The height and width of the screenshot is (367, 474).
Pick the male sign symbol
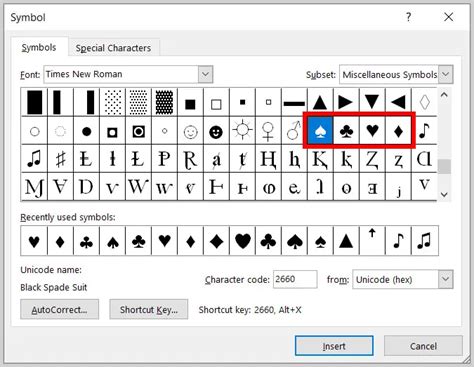(x=294, y=130)
